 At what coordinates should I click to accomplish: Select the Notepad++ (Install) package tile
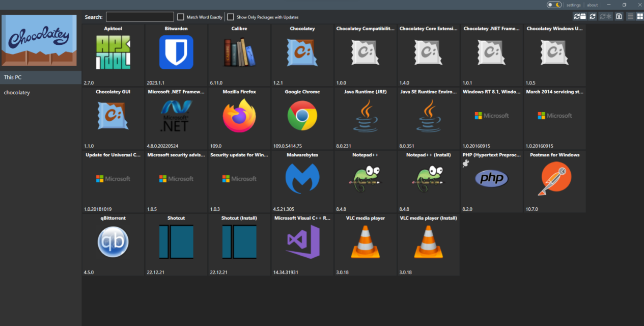(429, 181)
